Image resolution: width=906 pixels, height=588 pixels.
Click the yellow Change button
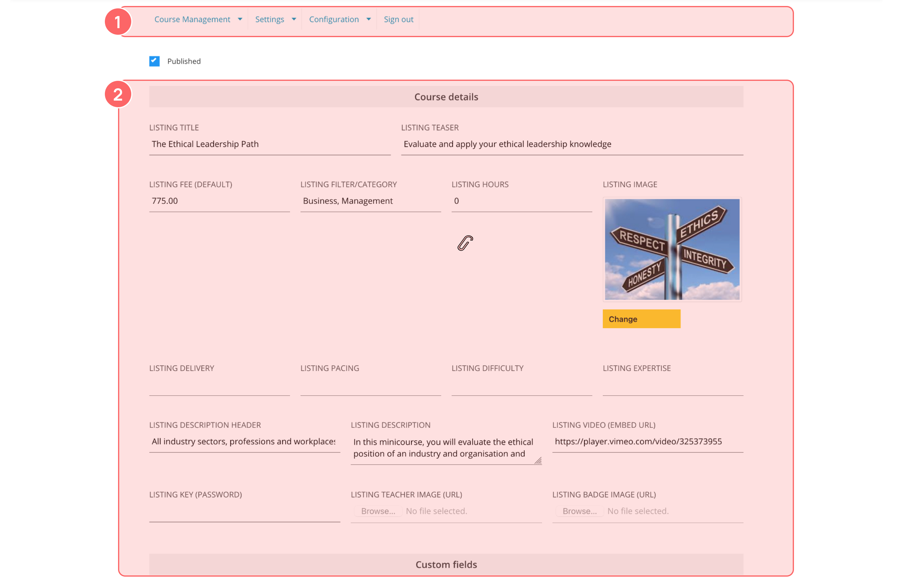(641, 319)
